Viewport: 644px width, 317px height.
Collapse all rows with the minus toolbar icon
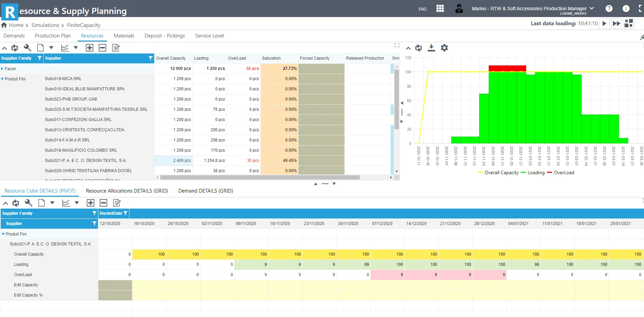102,48
